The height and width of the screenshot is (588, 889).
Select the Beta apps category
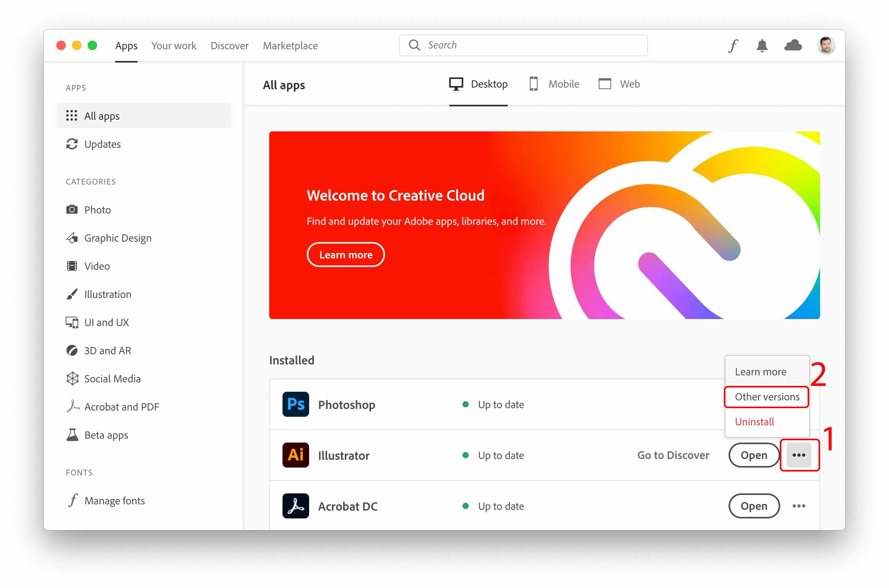tap(106, 435)
